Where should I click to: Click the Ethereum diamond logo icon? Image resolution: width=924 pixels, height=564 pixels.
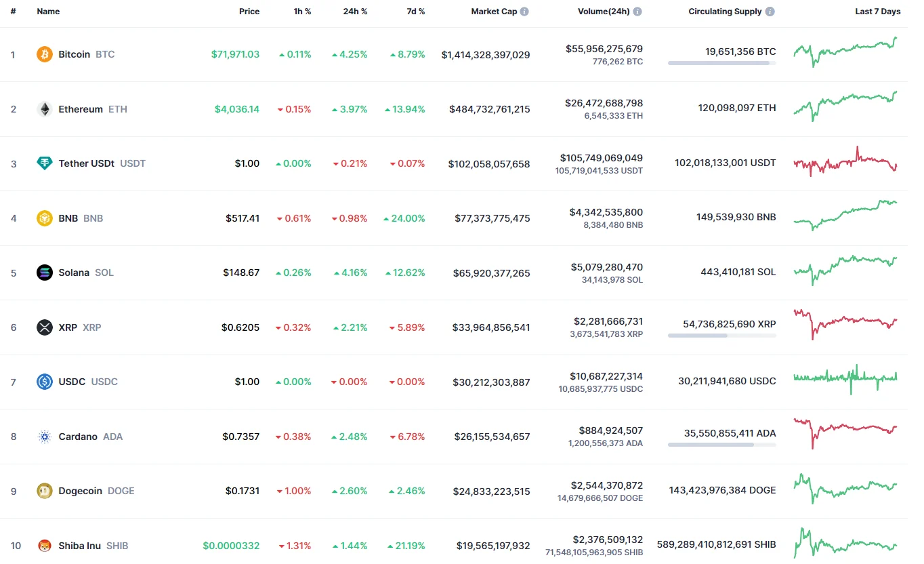(44, 109)
